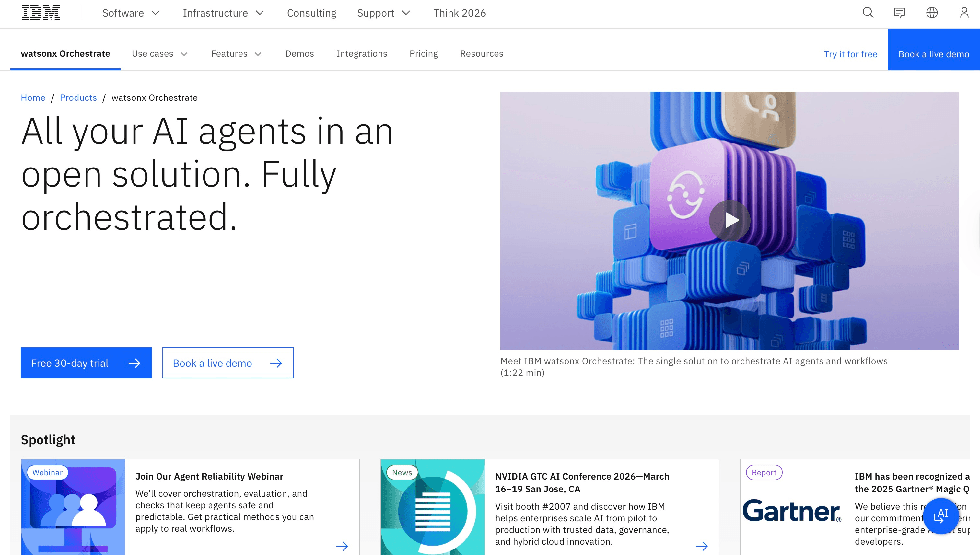This screenshot has width=980, height=555.
Task: Click the arrow on the NVIDIA GTC card
Action: 701,546
